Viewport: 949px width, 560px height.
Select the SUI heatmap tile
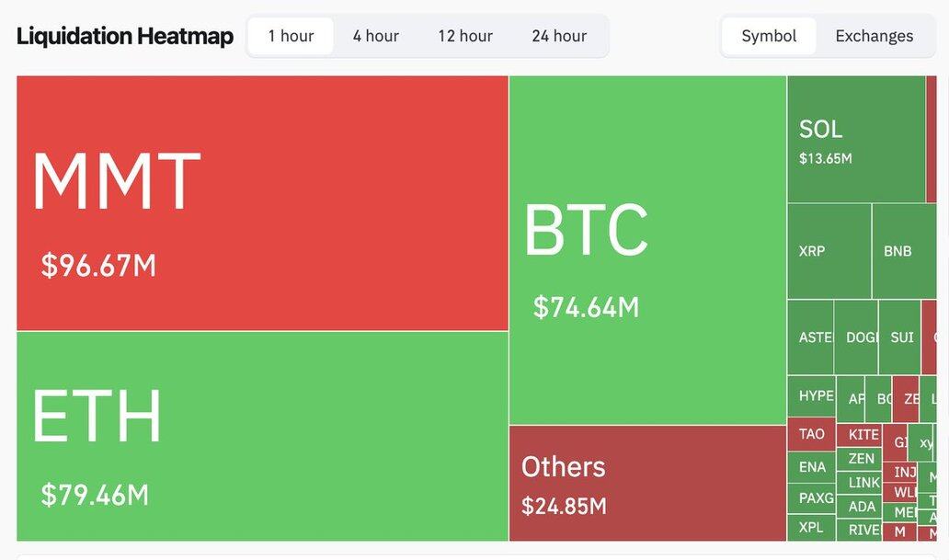point(901,337)
